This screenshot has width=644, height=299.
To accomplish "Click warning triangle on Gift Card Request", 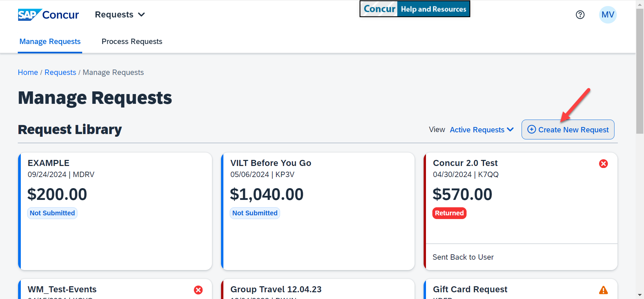I will 603,290.
